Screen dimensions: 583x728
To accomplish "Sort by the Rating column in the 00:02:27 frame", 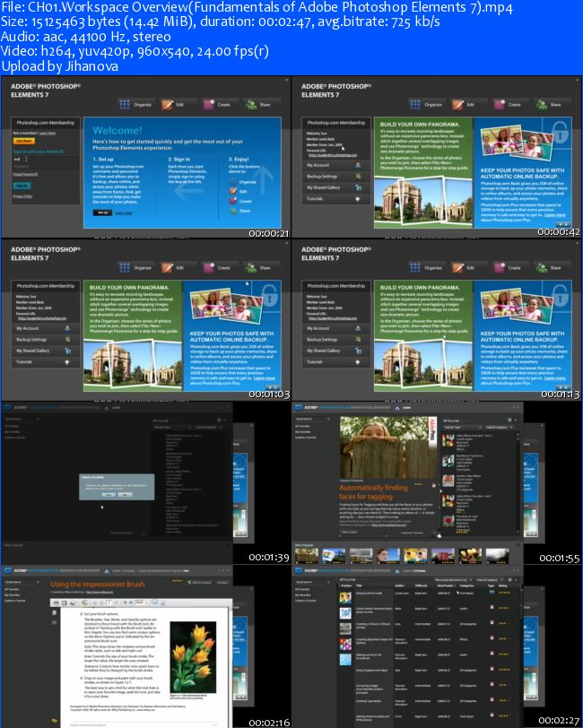I will pos(502,585).
